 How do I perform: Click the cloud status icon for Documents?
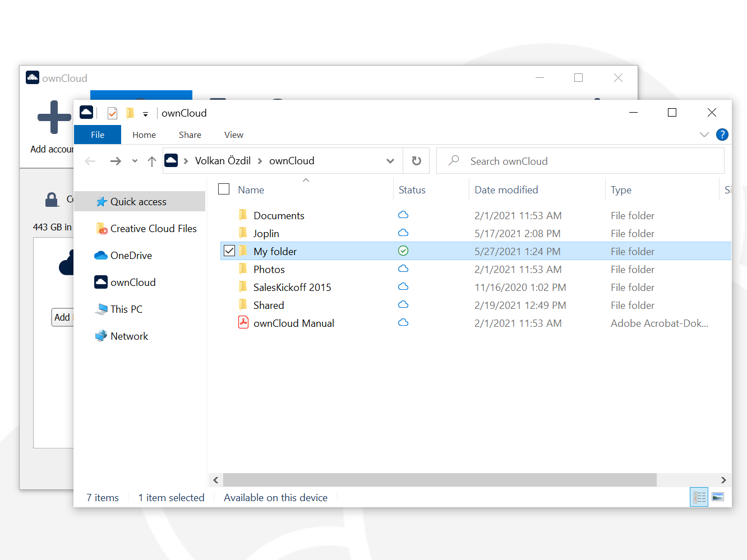403,215
